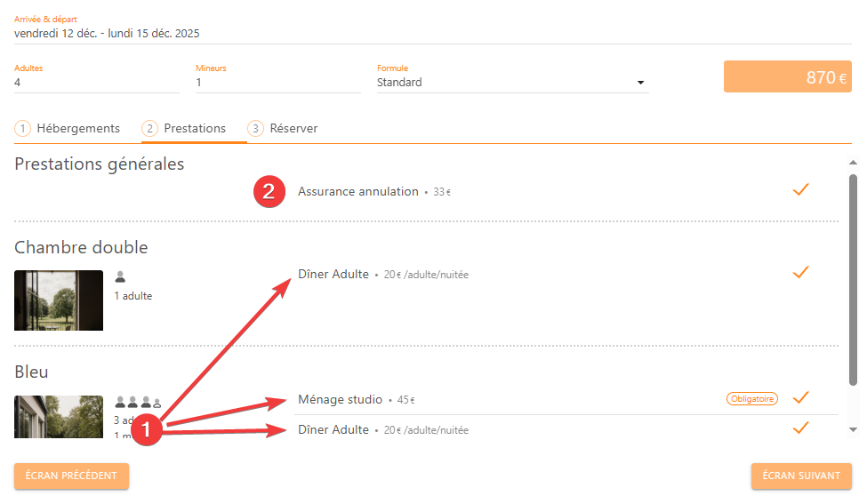The height and width of the screenshot is (504, 867).
Task: Click the Bleu room thumbnail
Action: coord(59,417)
